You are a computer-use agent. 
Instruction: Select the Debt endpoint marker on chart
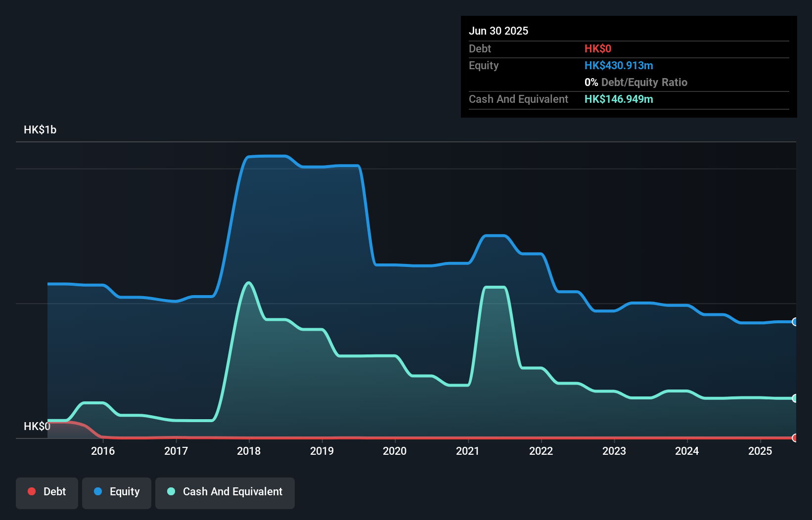(x=795, y=438)
